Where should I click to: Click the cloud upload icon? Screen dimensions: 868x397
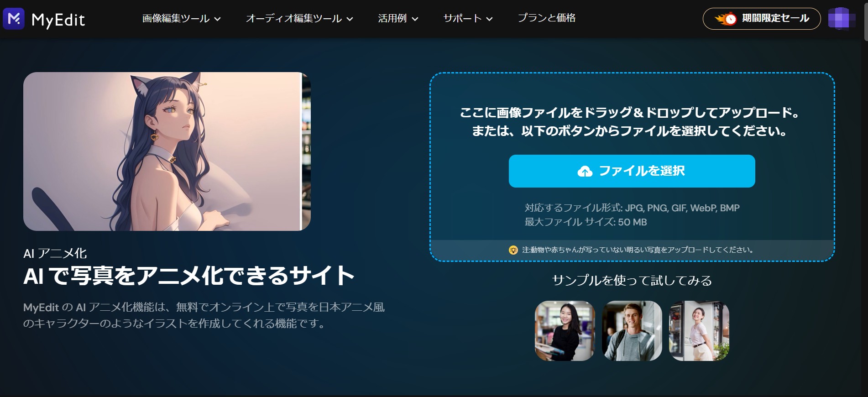(585, 171)
